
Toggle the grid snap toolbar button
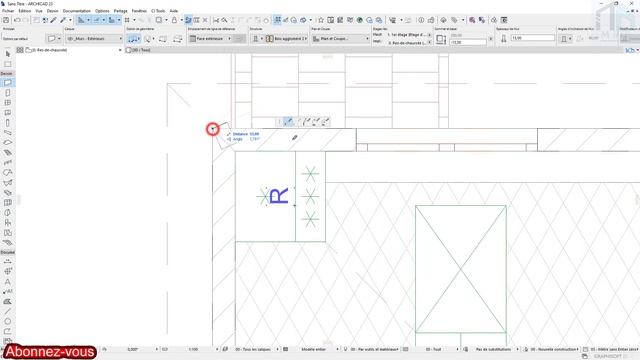127,20
